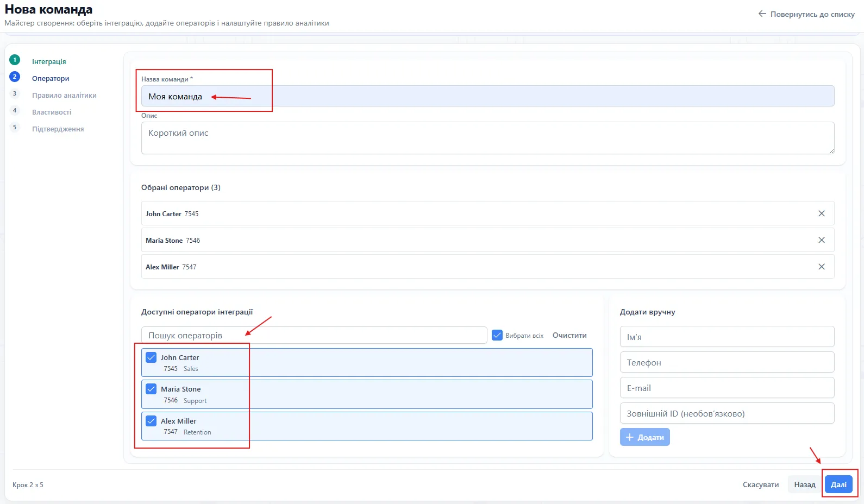
Task: Click the 7546 Support operator card text
Action: coord(185,401)
